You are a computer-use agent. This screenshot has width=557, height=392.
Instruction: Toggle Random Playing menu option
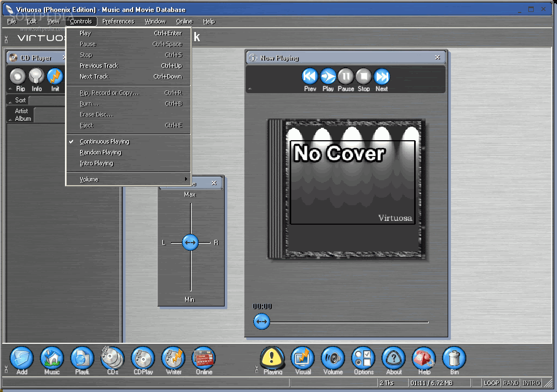click(129, 152)
